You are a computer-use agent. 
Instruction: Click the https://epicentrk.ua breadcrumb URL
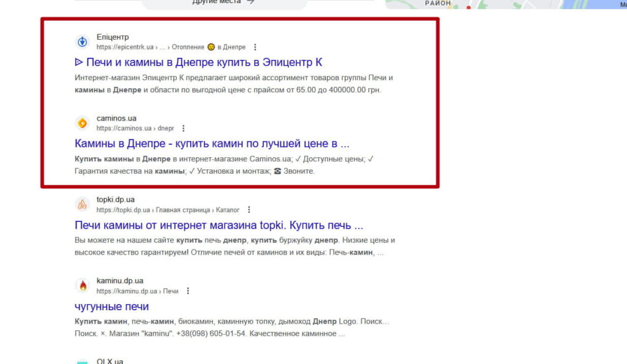click(171, 47)
